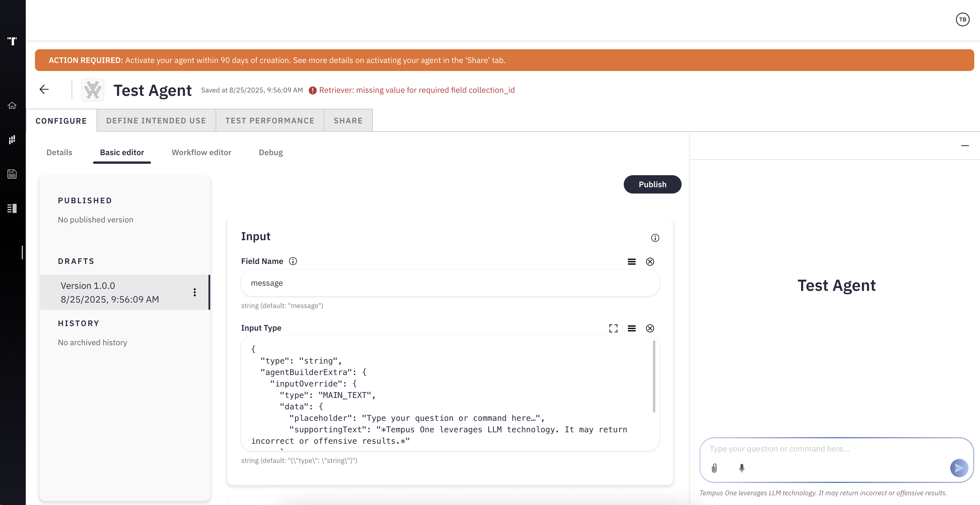Expand Input Type editor to fullscreen

613,328
